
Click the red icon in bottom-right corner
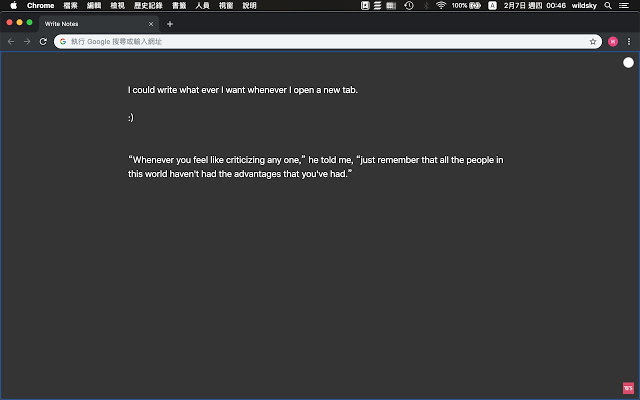pos(627,388)
